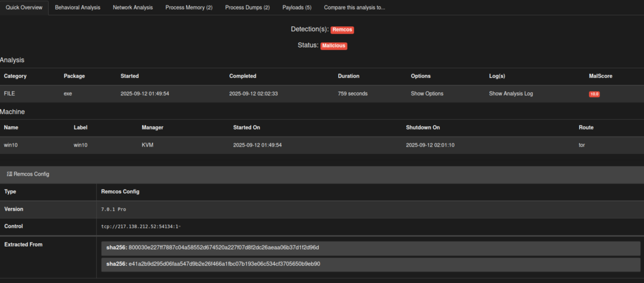Click the Manager cell KVM
Screen dimensions: 644x283
(x=148, y=145)
